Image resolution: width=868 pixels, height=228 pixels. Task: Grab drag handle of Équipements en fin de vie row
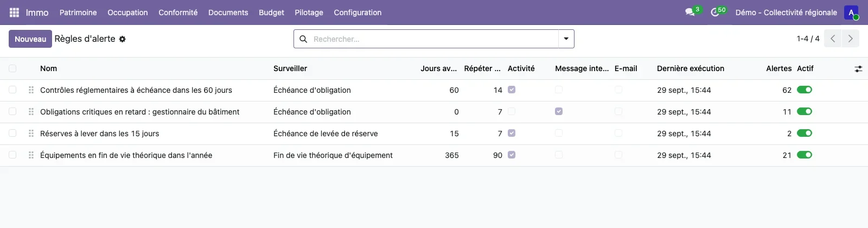point(31,155)
